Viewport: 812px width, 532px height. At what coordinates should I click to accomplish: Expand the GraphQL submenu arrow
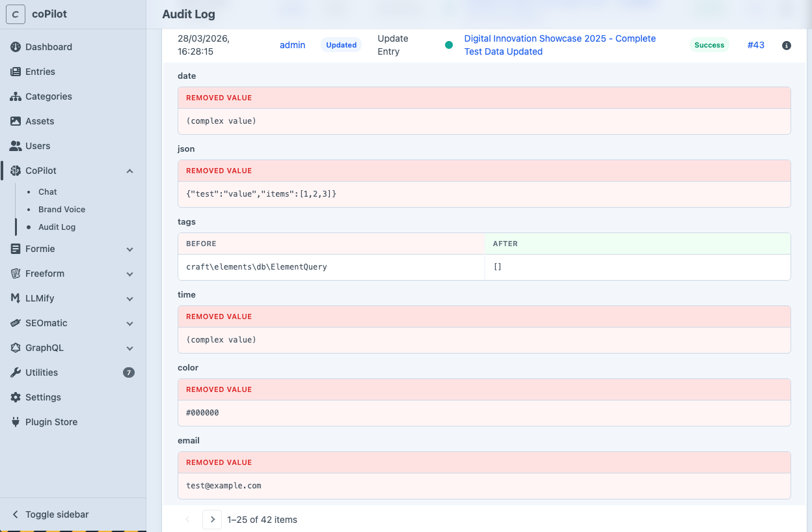(129, 348)
